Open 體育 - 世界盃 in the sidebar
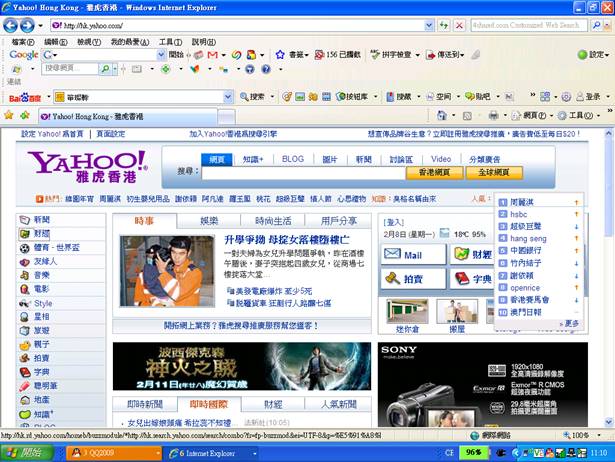Image resolution: width=615 pixels, height=462 pixels. 56,247
